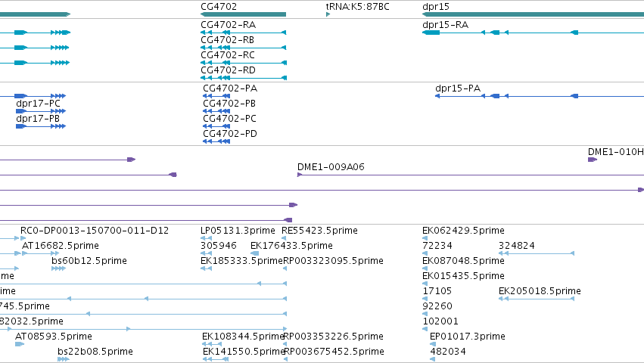Screen dimensions: 644x363
Task: Click the dpr17-PB label
Action: tap(38, 118)
